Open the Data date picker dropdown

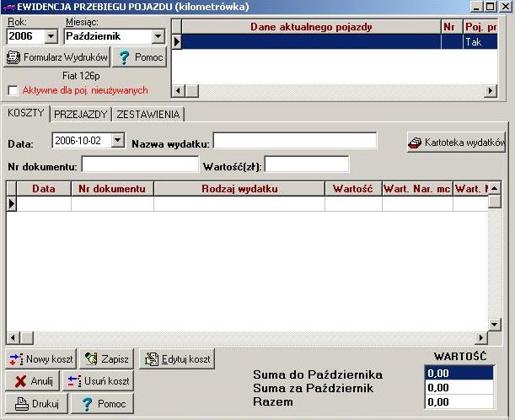click(117, 140)
